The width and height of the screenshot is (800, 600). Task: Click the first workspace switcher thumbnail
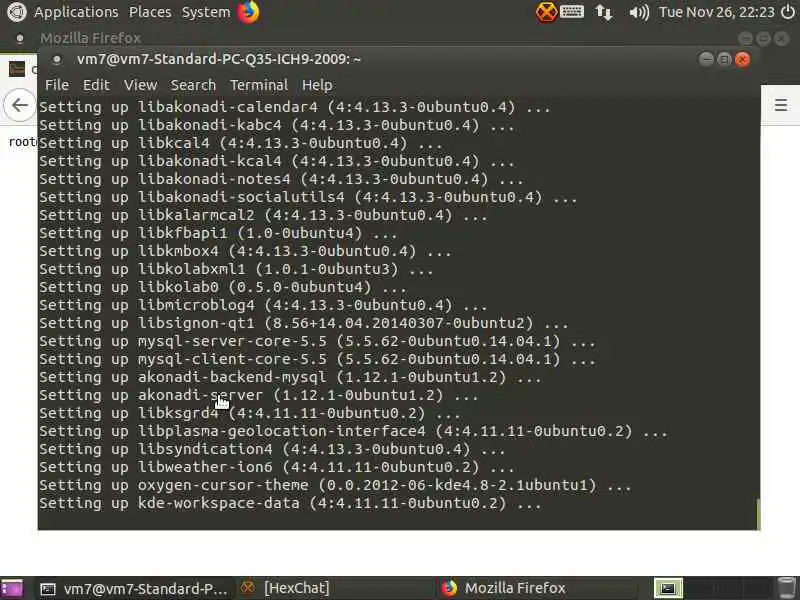(668, 588)
